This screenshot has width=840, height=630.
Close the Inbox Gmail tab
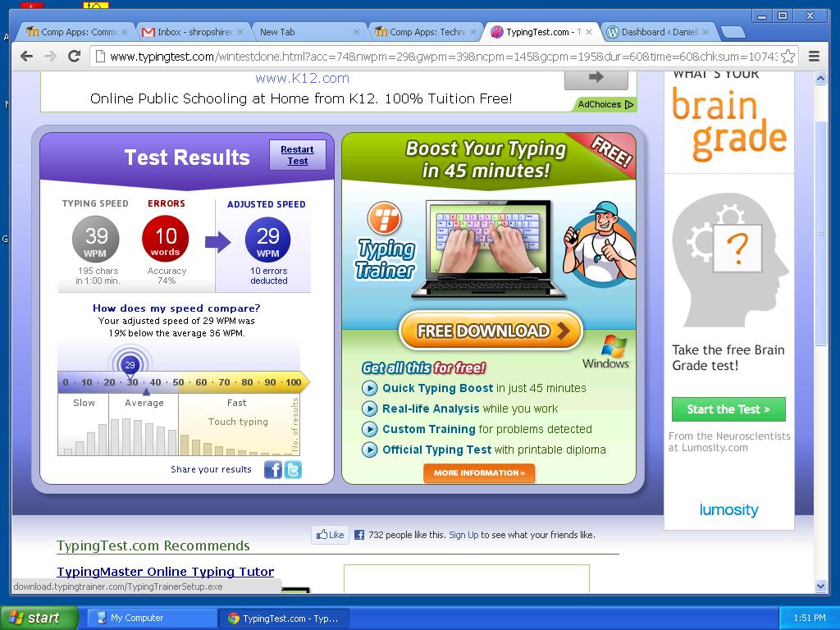[240, 32]
